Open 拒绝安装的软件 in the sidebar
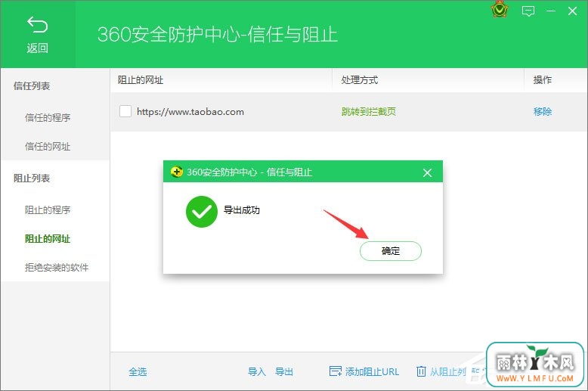This screenshot has width=588, height=391. tap(57, 267)
